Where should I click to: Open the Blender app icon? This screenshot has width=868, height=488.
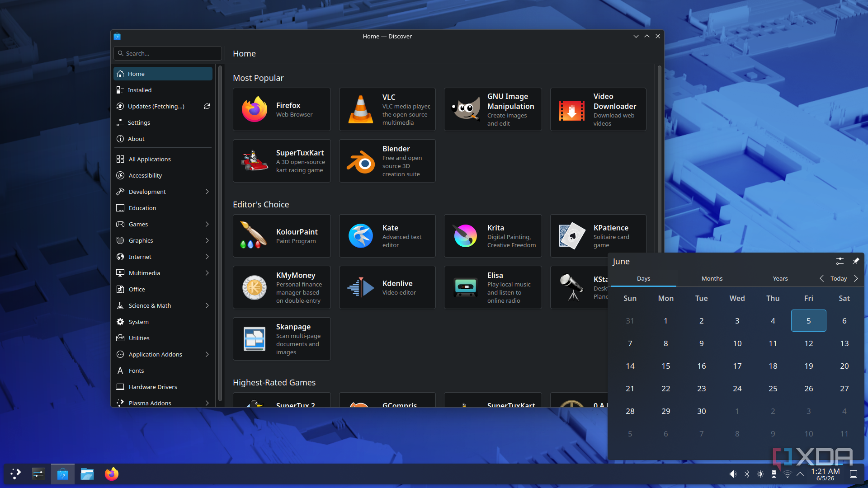(x=360, y=161)
